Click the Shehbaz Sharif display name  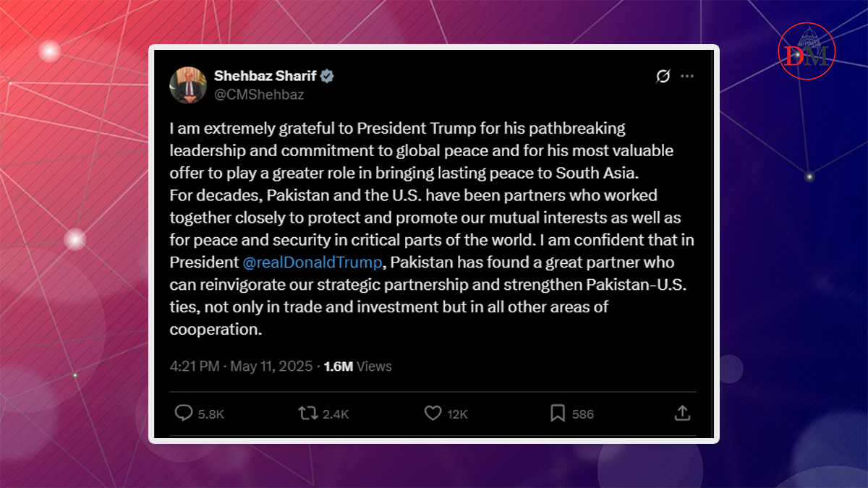(265, 76)
